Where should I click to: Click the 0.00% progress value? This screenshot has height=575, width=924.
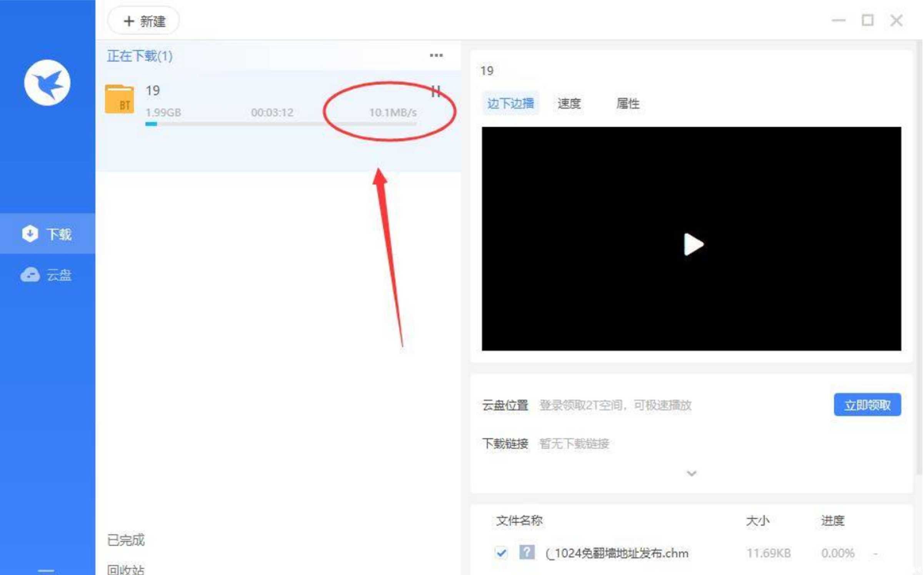coord(838,553)
